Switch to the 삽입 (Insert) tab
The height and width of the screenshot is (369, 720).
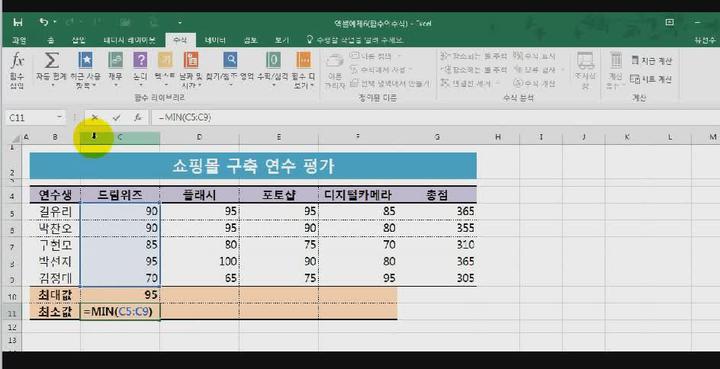click(x=79, y=40)
